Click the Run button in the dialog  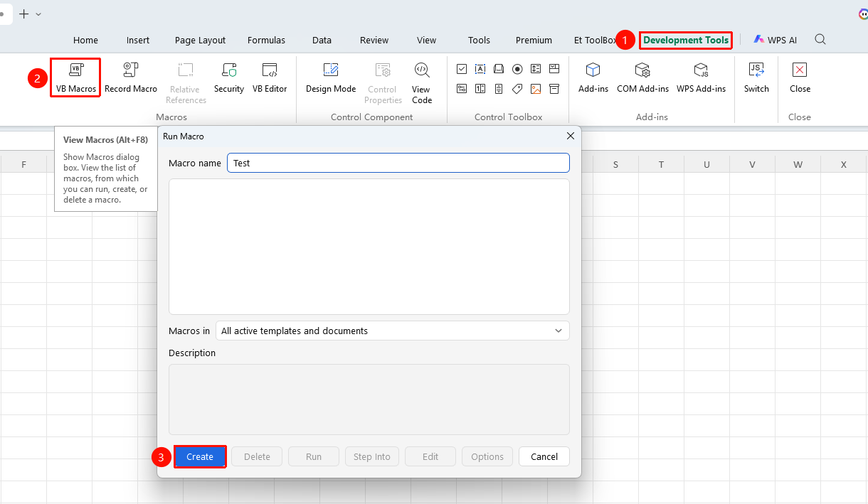(314, 456)
